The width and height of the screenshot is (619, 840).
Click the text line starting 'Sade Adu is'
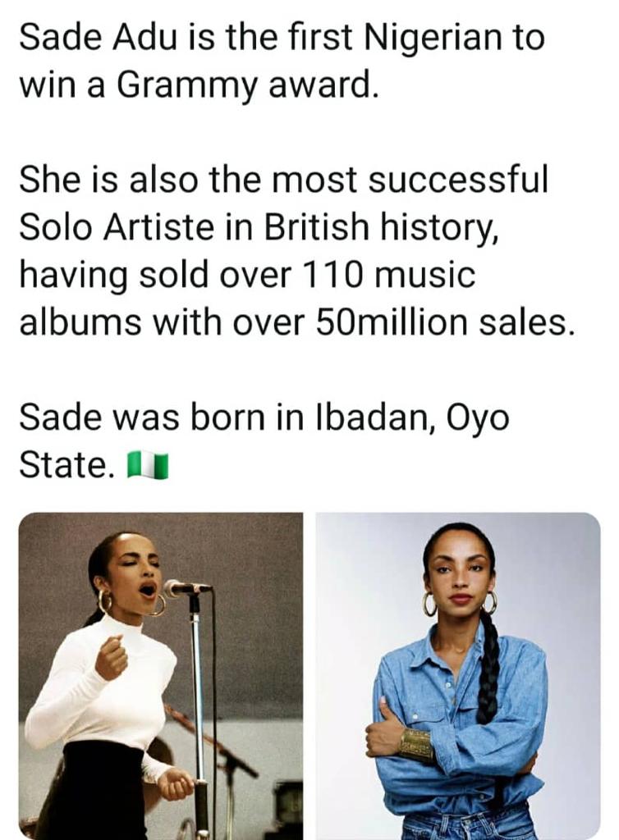(x=281, y=39)
